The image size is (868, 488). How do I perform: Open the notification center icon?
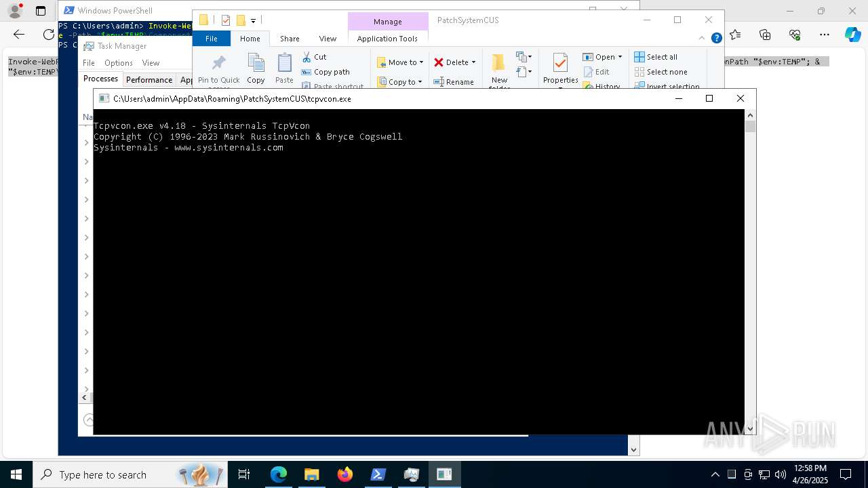point(846,474)
